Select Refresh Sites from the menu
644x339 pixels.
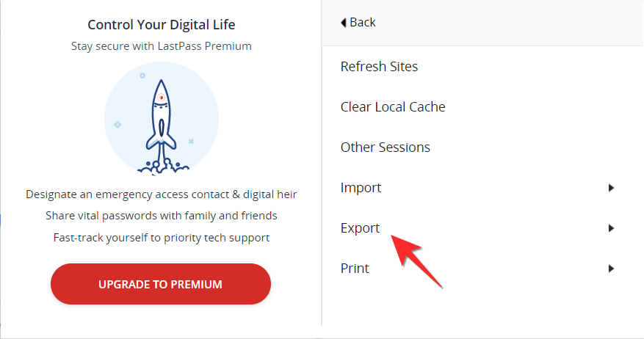pyautogui.click(x=379, y=67)
